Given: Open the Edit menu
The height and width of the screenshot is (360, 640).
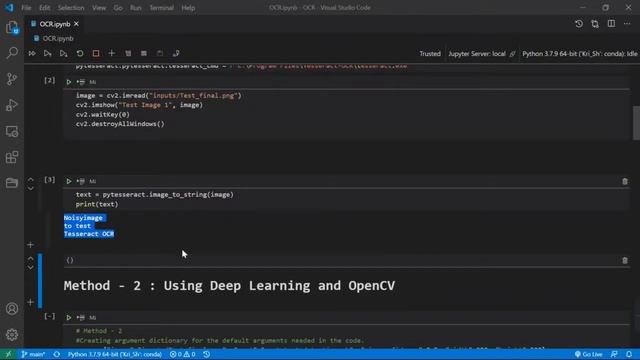Looking at the screenshot, I should tap(44, 8).
